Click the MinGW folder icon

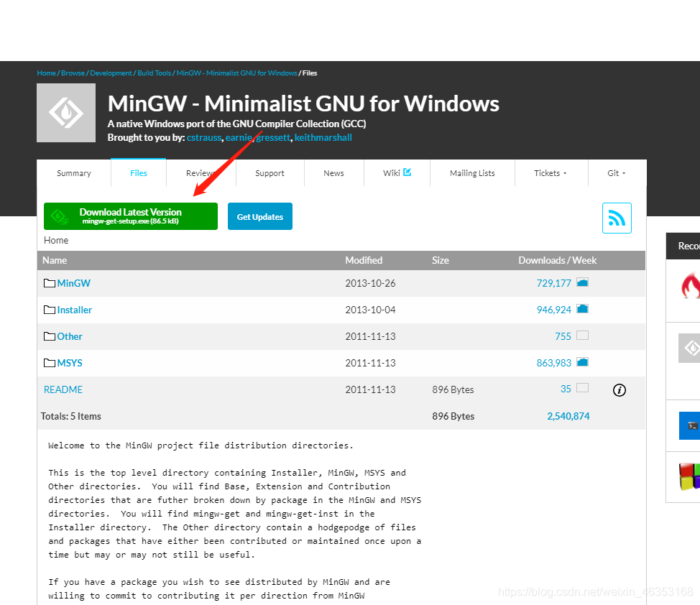click(50, 283)
